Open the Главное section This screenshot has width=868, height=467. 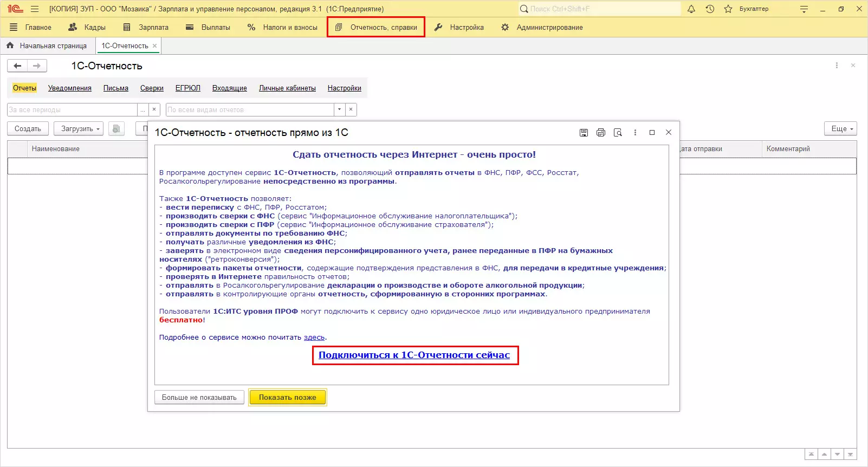click(31, 27)
